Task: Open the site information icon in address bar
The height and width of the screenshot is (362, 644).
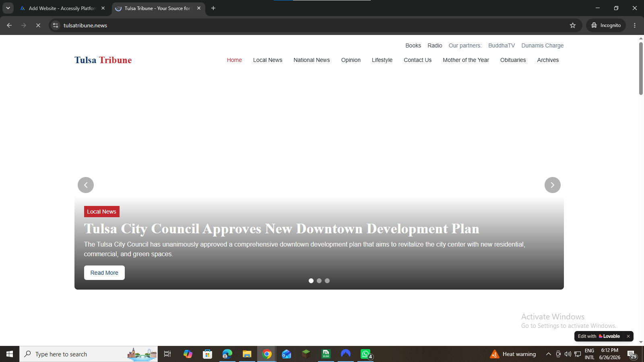Action: [56, 25]
